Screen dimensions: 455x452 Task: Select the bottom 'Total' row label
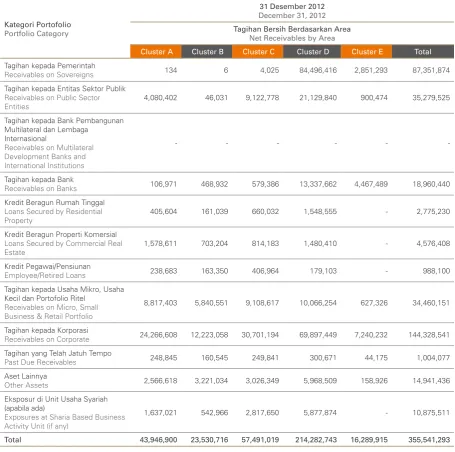click(x=13, y=440)
